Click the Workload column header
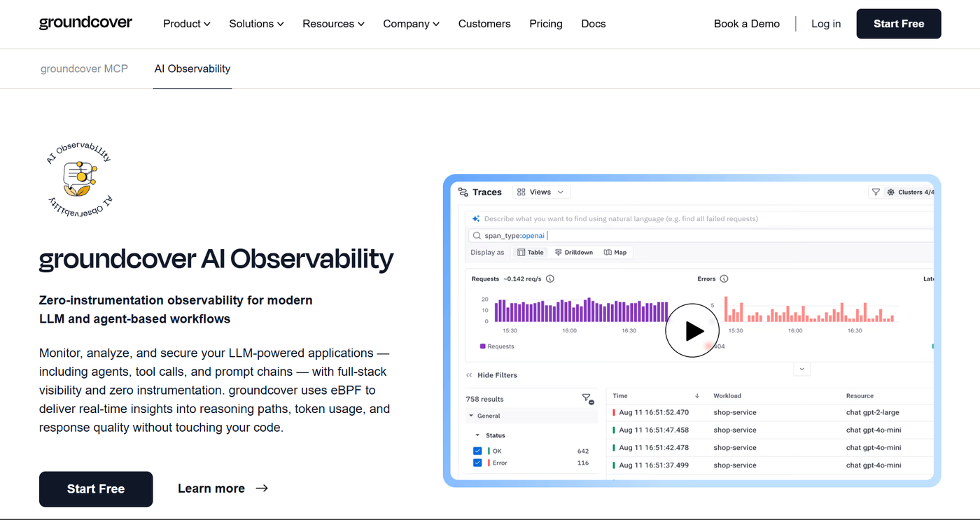This screenshot has width=980, height=520. [727, 395]
